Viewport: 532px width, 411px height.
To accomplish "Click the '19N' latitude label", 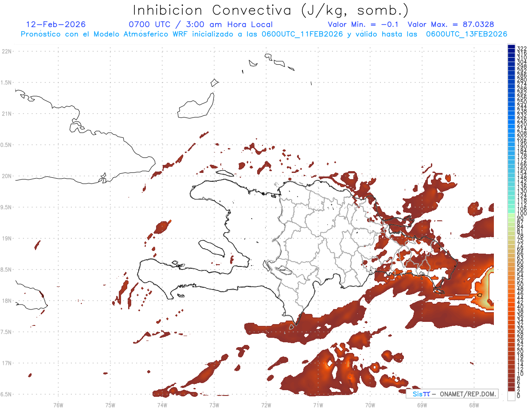I will (7, 239).
